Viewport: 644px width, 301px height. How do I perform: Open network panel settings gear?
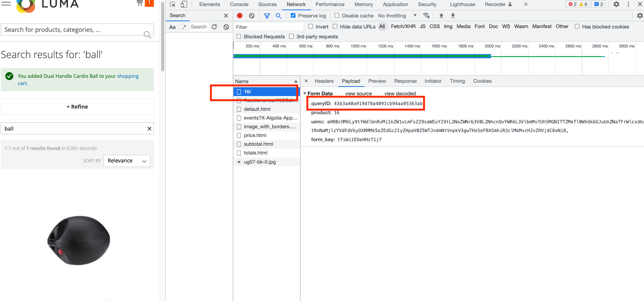click(640, 16)
